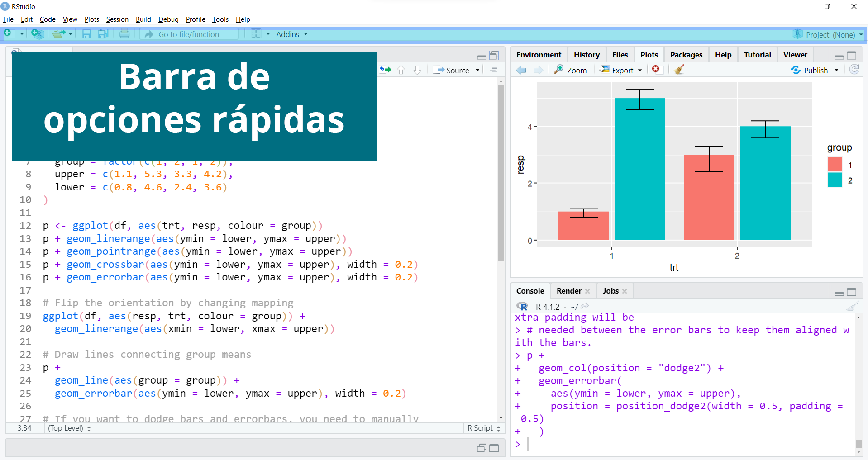Open the Profile menu
The height and width of the screenshot is (460, 868).
click(x=196, y=19)
